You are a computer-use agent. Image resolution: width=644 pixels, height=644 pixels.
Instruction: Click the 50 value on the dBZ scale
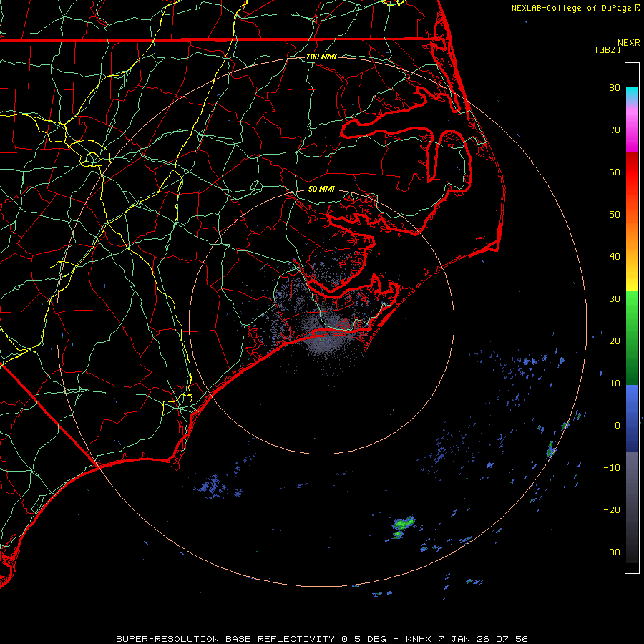tap(615, 215)
